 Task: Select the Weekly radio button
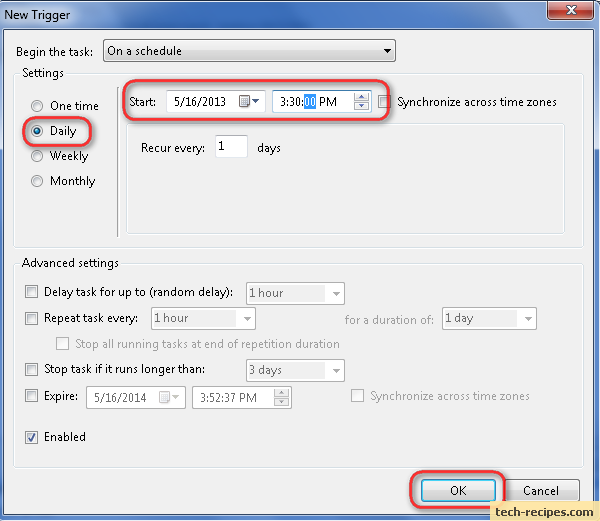coord(37,156)
